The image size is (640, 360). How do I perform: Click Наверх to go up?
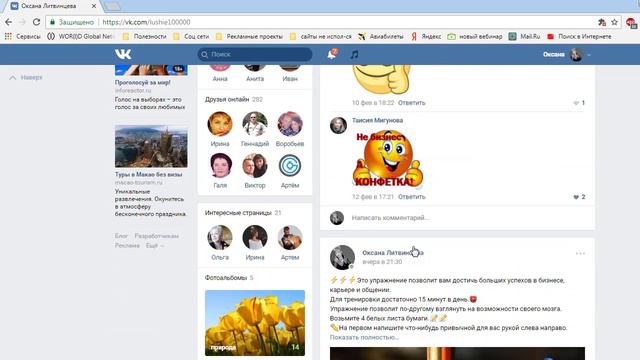coord(26,77)
